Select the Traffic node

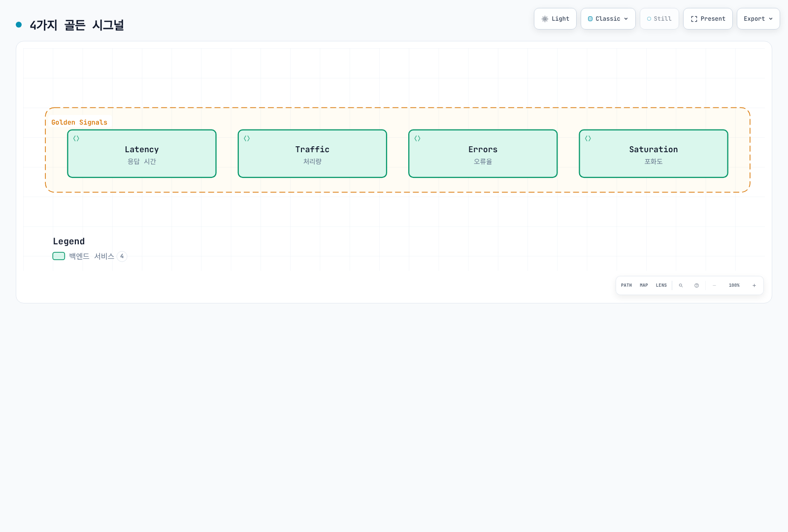click(x=312, y=154)
